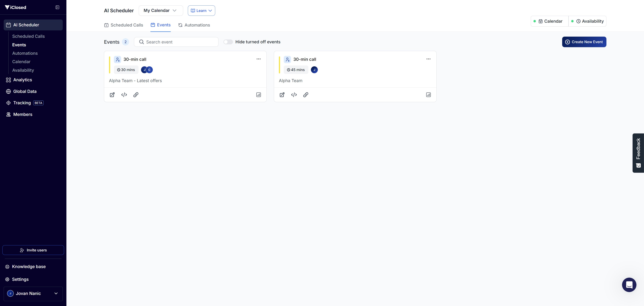Click Create New Event button
Screen dimensions: 644x306
click(584, 42)
